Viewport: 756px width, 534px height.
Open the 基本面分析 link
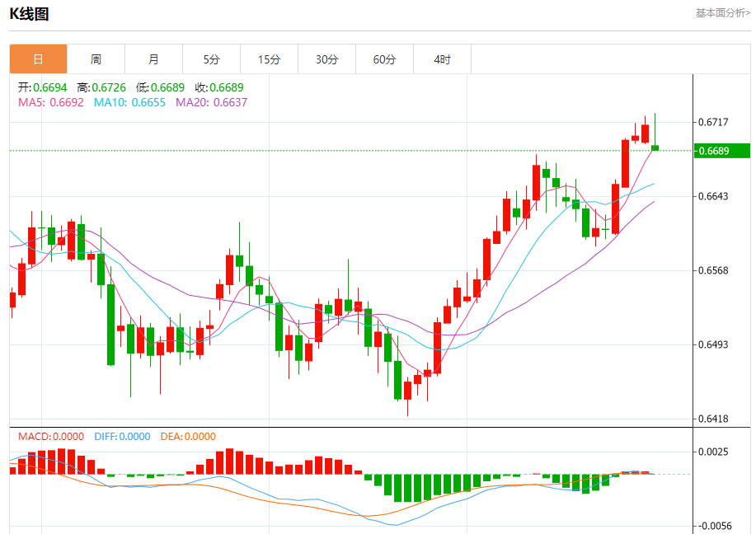[x=722, y=13]
